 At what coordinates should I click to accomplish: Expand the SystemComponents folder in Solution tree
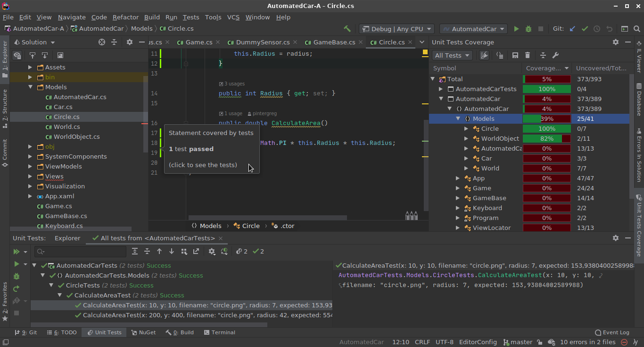click(30, 156)
